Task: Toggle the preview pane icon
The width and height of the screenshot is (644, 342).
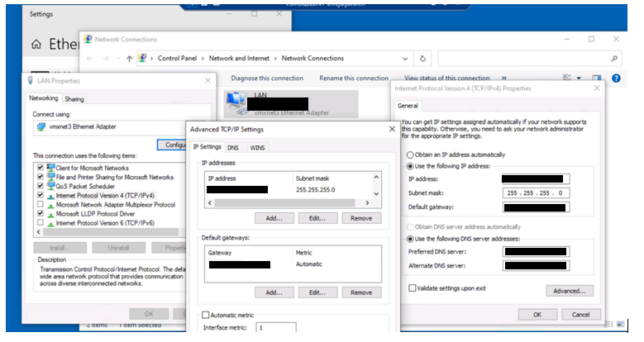Action: tap(599, 78)
